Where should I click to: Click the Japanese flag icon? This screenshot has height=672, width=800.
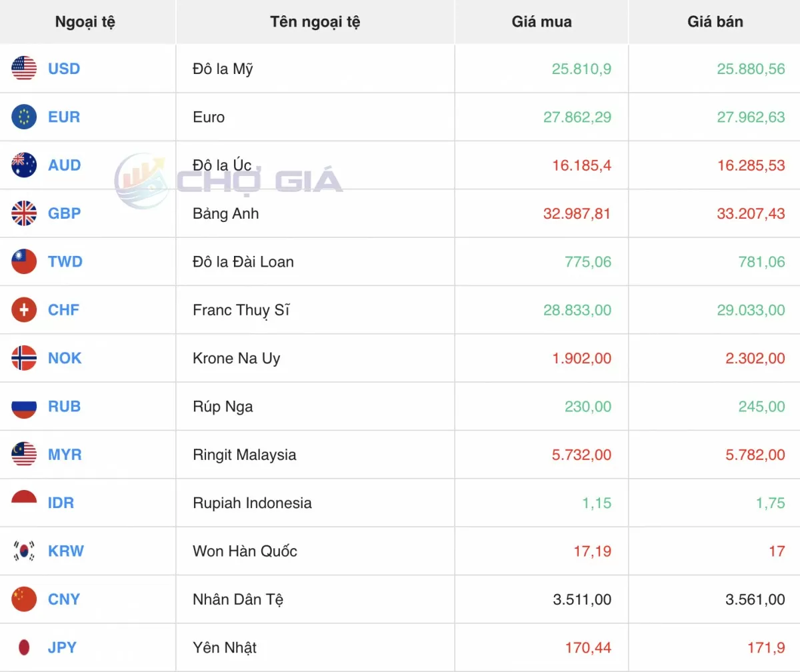click(24, 647)
